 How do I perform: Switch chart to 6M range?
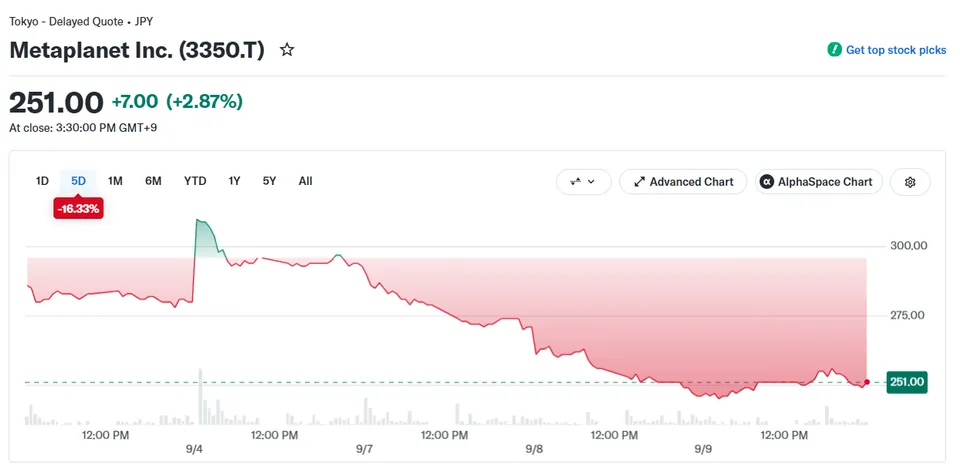pyautogui.click(x=153, y=181)
